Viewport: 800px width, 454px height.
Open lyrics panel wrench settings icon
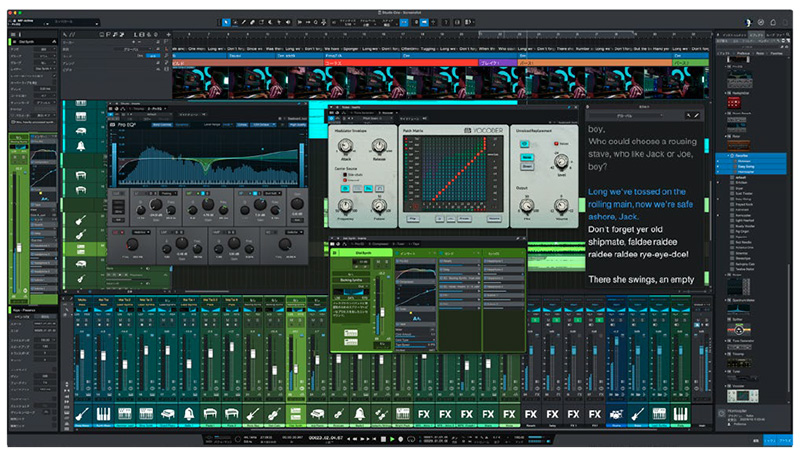[x=688, y=116]
